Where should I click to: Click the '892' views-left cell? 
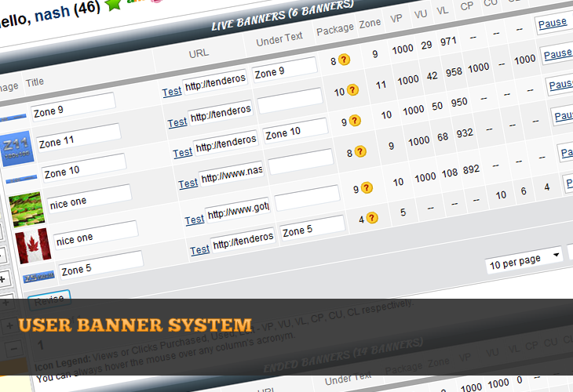pyautogui.click(x=471, y=169)
